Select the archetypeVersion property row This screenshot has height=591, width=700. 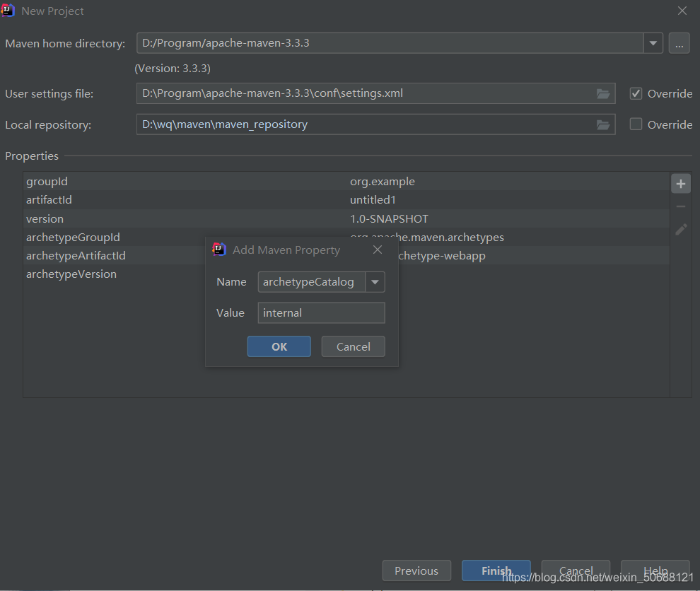coord(346,274)
